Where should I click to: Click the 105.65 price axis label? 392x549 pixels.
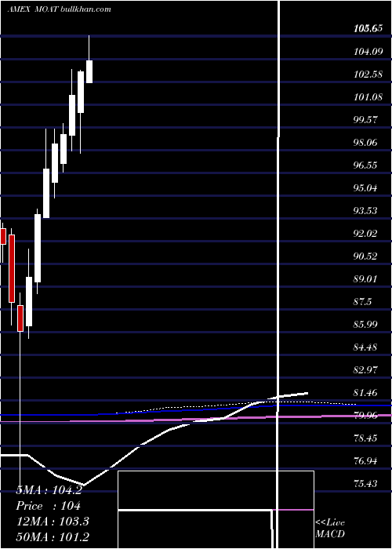pyautogui.click(x=368, y=29)
